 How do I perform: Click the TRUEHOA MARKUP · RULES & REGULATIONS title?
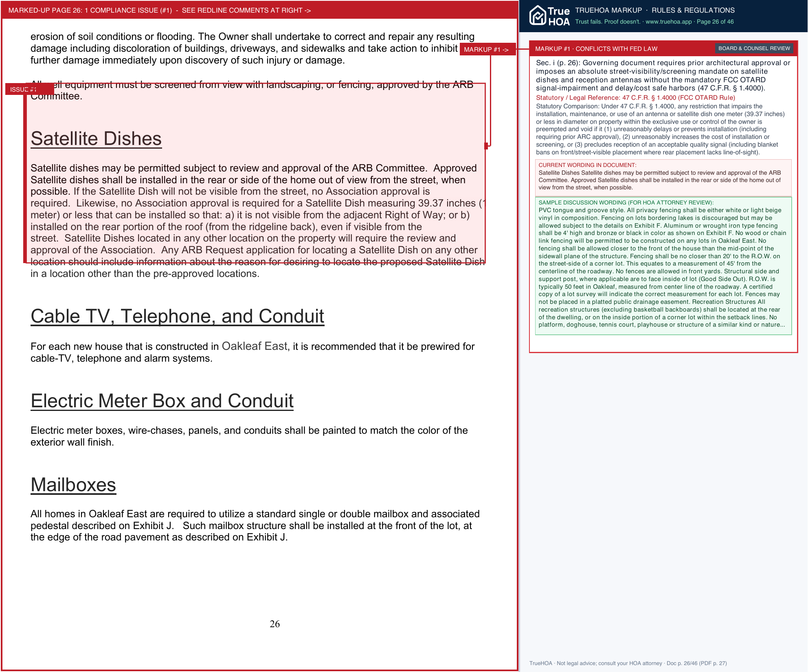[655, 10]
